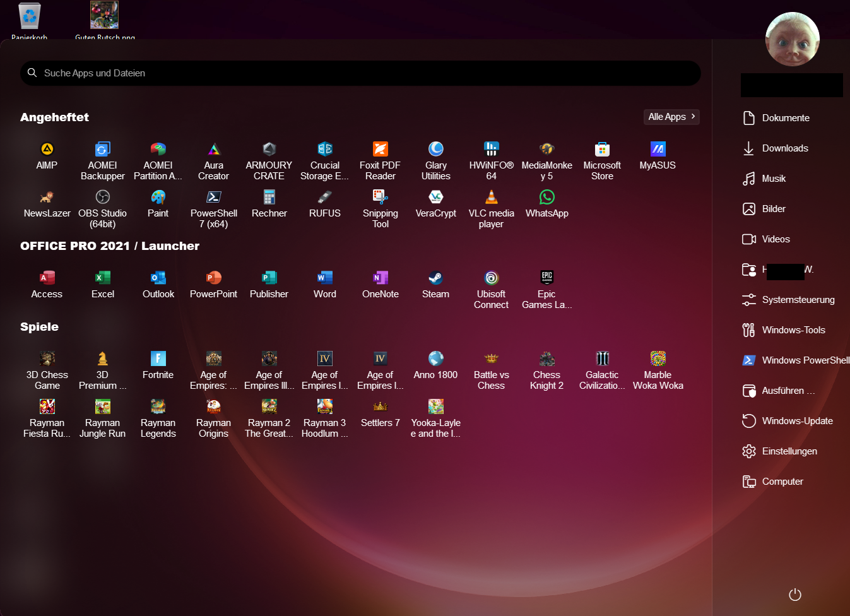850x616 pixels.
Task: Start PowerShell 7 (x64)
Action: click(213, 209)
